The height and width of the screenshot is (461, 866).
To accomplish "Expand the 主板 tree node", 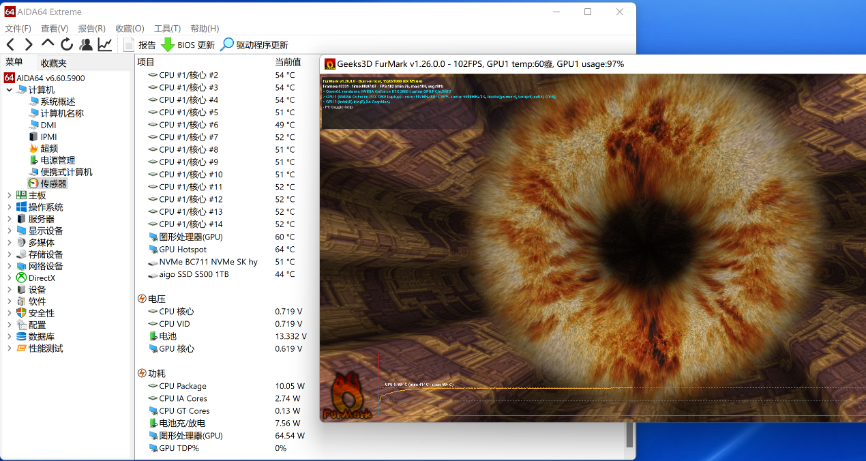I will point(9,195).
